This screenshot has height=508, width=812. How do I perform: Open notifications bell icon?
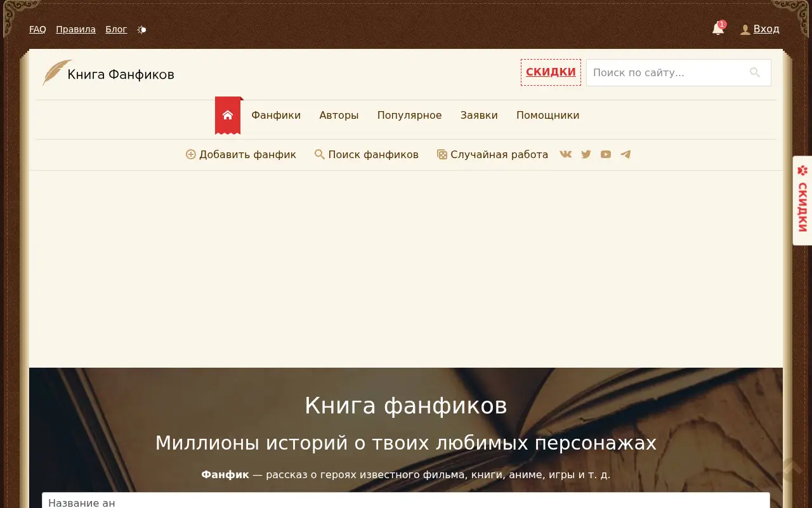point(718,29)
